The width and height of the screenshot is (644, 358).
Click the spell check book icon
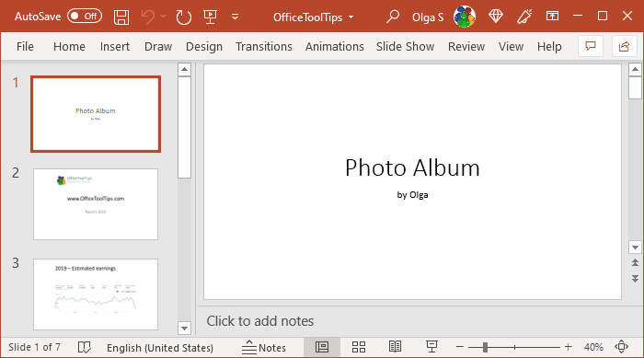click(x=85, y=347)
